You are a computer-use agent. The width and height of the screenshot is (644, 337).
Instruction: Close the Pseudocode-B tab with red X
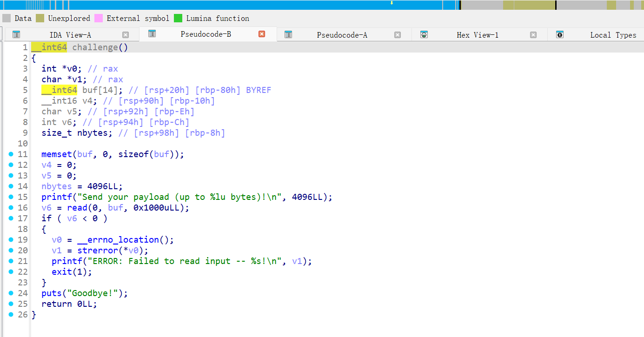(262, 34)
